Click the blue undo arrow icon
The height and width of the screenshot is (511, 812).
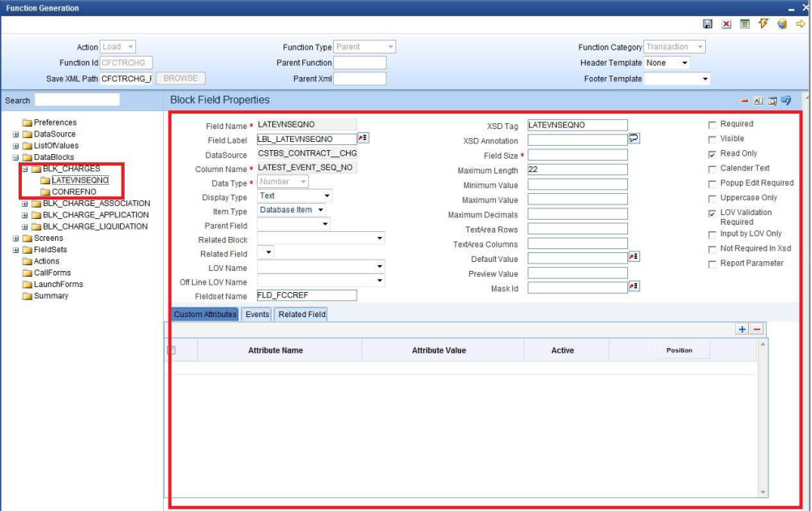[786, 100]
